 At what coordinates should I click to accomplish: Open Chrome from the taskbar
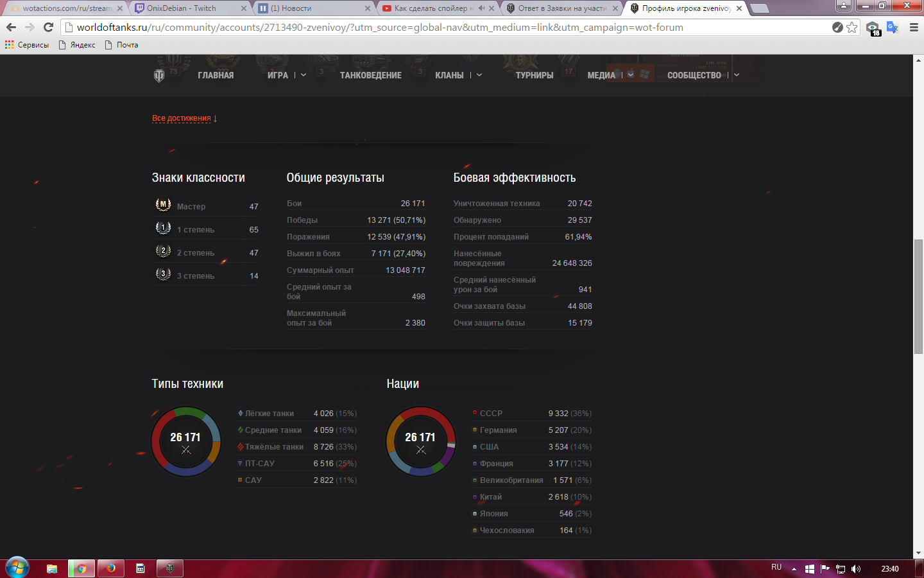(81, 568)
